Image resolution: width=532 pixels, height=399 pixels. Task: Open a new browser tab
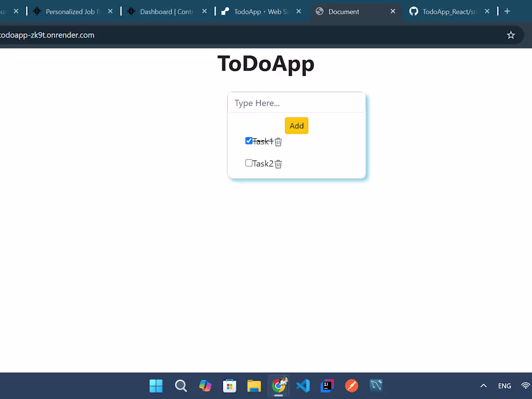click(507, 11)
